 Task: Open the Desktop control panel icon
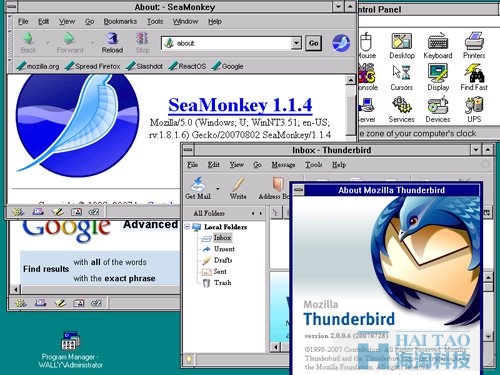coord(402,46)
